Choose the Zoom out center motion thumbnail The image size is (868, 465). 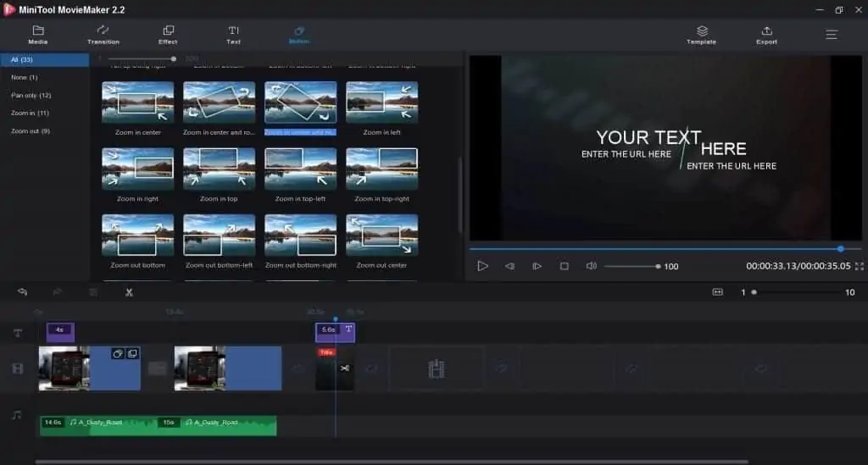click(382, 235)
